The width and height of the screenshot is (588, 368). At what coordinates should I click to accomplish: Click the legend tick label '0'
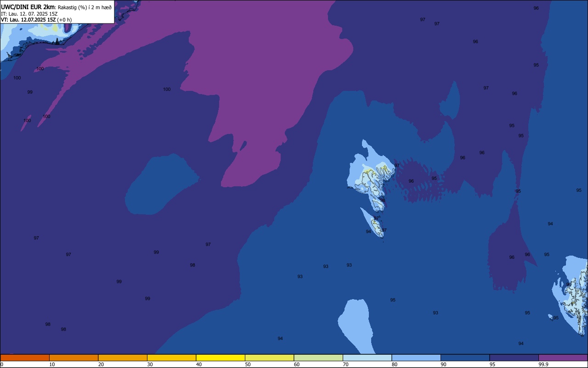[x=2, y=364]
